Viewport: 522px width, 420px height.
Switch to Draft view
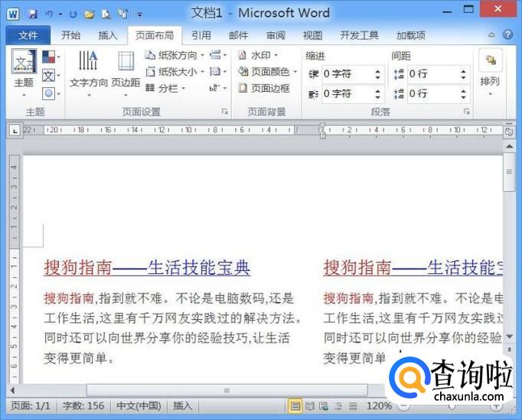(353, 406)
